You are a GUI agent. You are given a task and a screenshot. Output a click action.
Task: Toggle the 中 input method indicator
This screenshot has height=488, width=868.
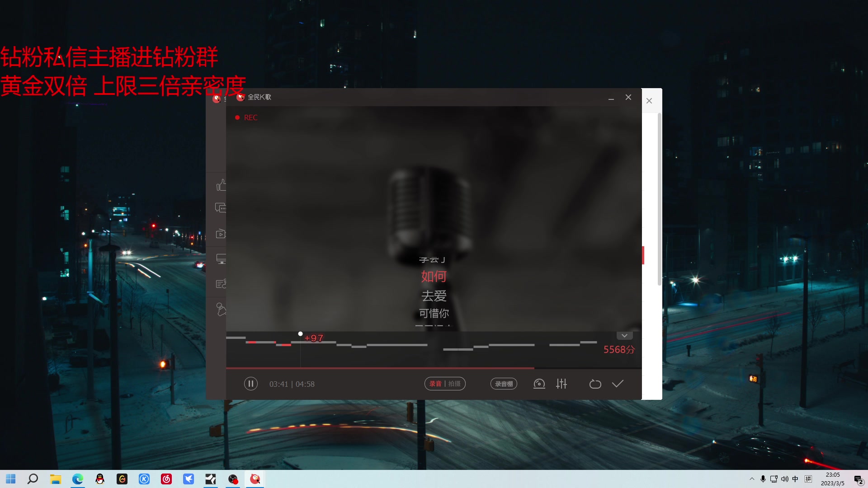pos(795,479)
